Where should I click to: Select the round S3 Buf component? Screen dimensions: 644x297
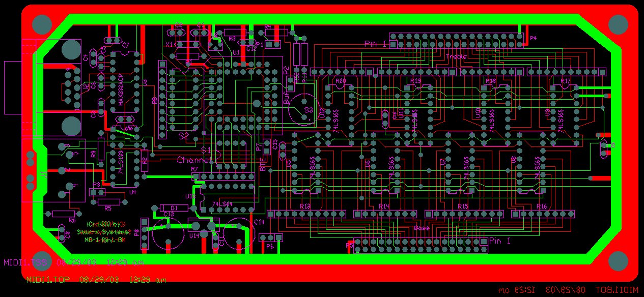(x=304, y=109)
